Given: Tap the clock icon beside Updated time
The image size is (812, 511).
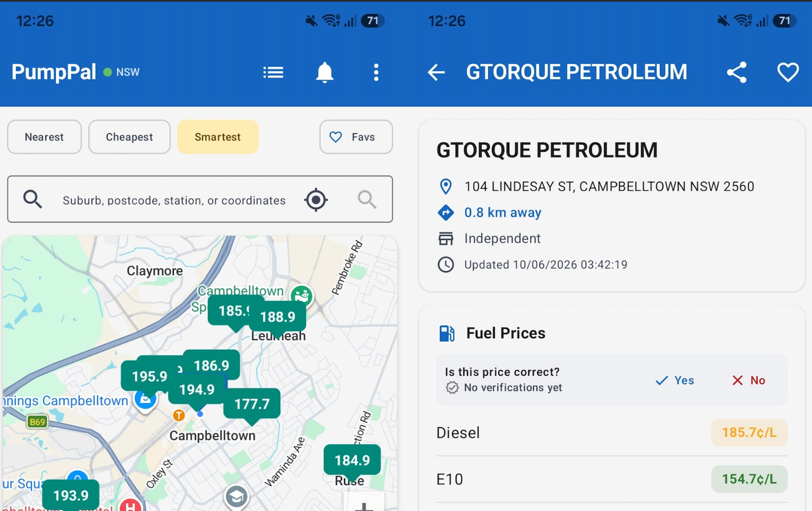Looking at the screenshot, I should tap(446, 265).
